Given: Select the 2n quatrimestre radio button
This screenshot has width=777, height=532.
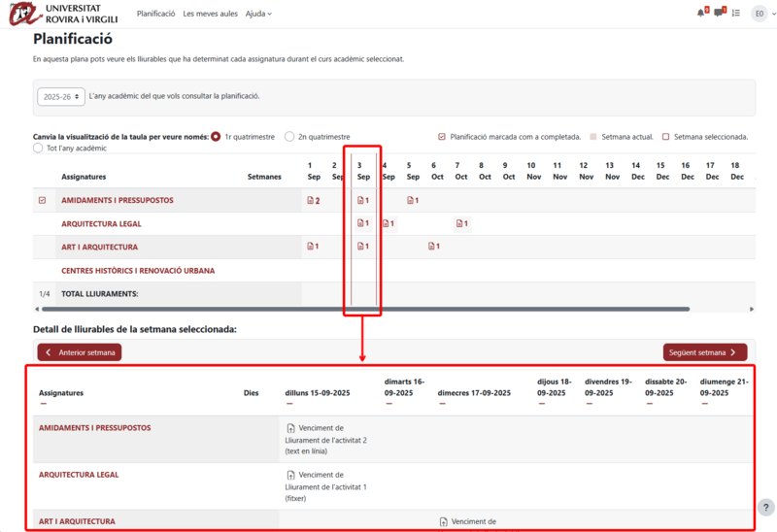Looking at the screenshot, I should pyautogui.click(x=289, y=137).
